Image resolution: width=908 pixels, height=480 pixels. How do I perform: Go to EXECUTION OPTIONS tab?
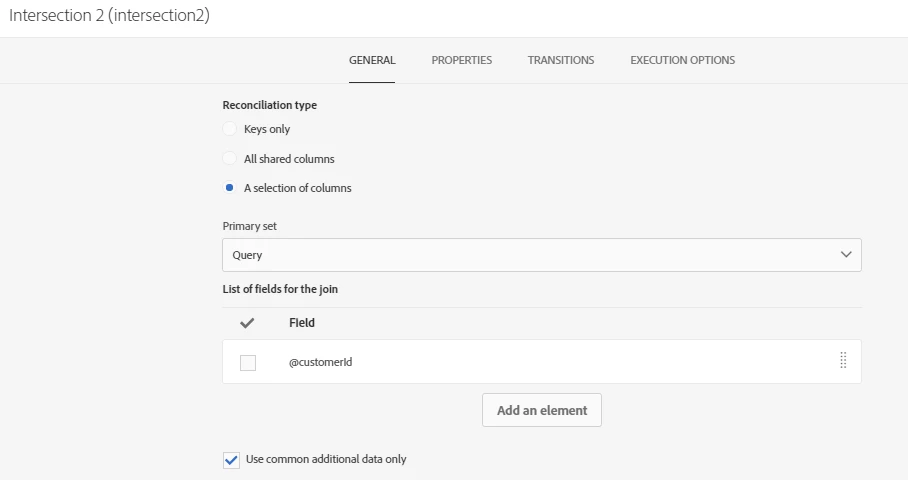click(682, 60)
